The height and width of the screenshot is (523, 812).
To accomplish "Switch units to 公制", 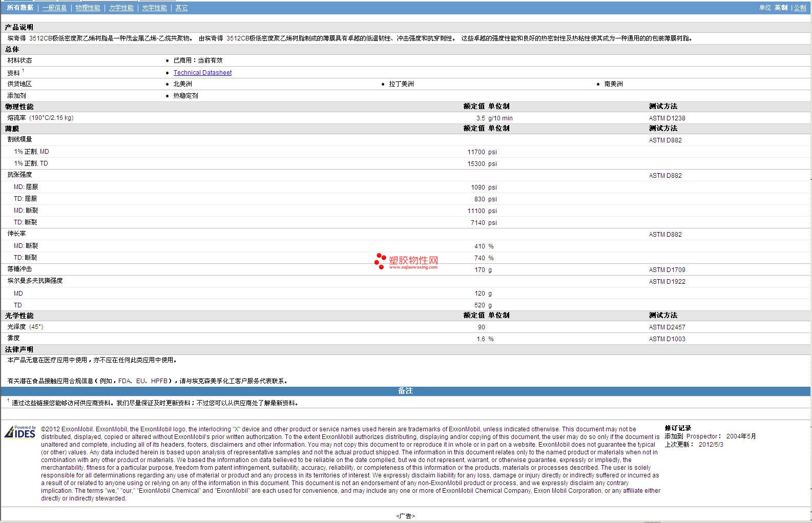I will (800, 8).
